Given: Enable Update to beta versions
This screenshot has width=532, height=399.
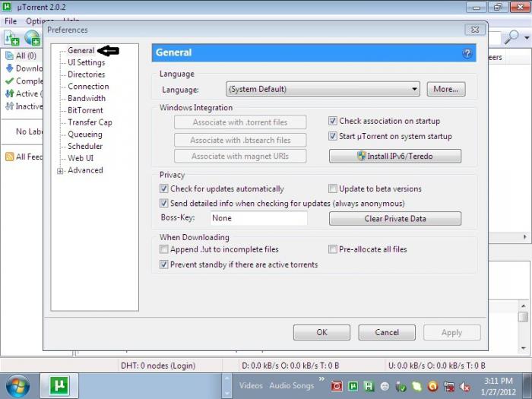Looking at the screenshot, I should (333, 188).
